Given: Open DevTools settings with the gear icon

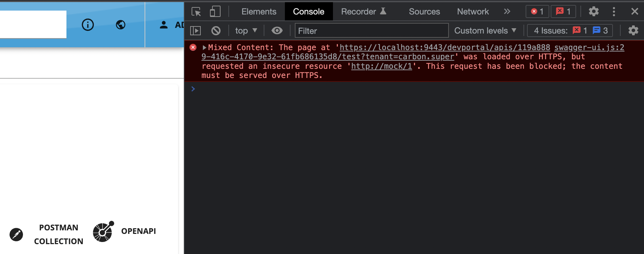Looking at the screenshot, I should pos(593,11).
